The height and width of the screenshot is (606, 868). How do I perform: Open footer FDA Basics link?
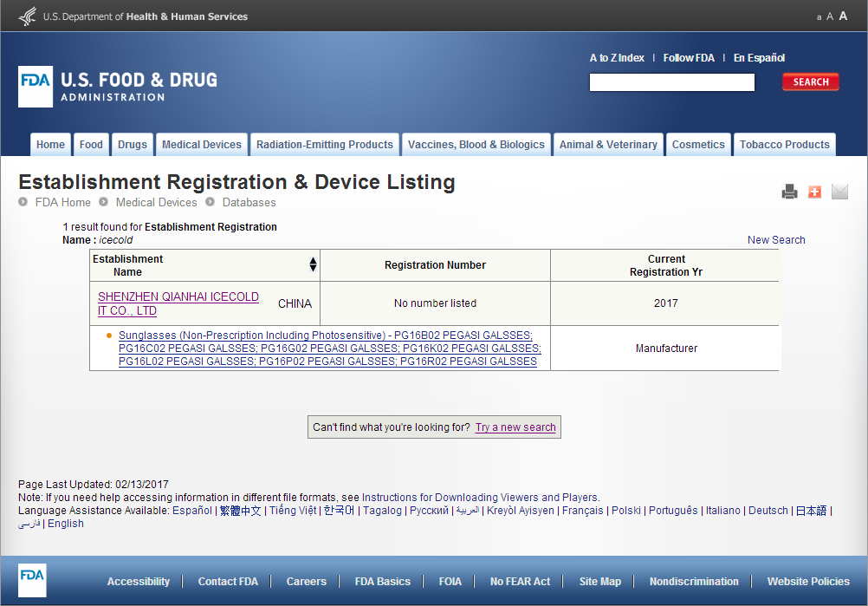[x=383, y=582]
